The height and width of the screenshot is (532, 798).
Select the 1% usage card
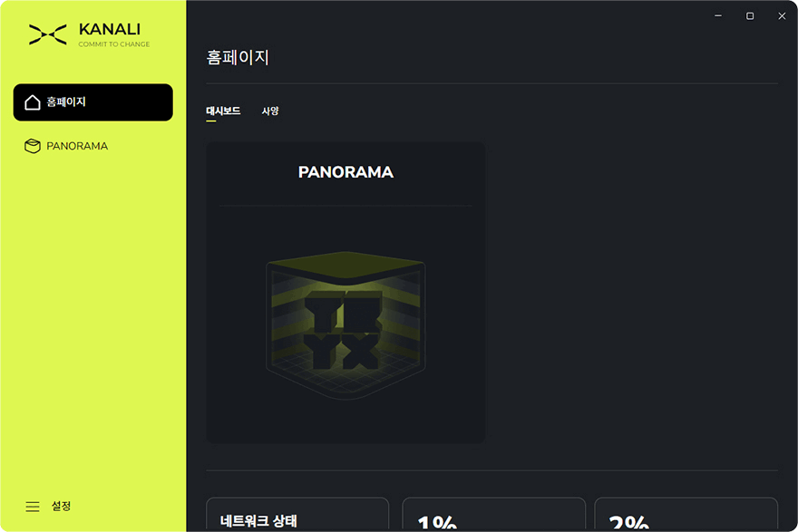click(493, 515)
